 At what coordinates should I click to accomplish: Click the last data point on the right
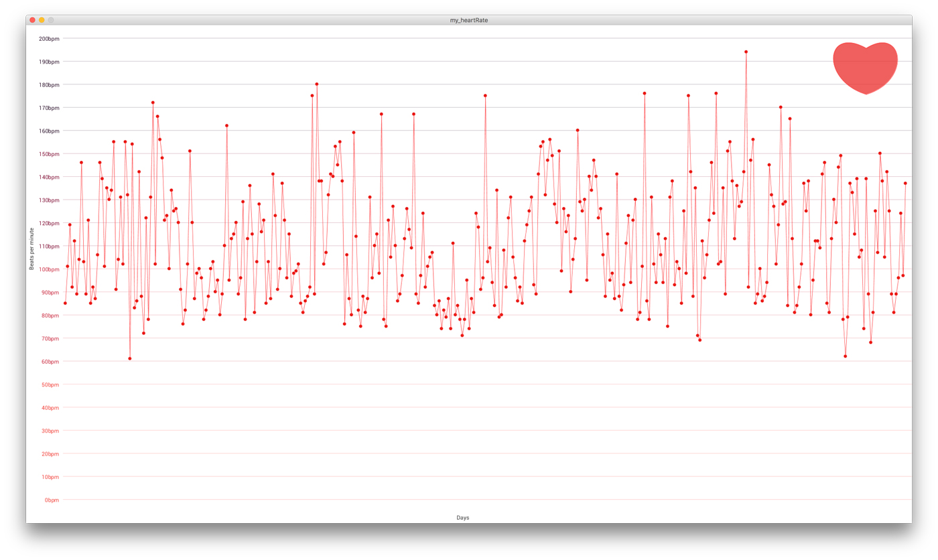click(x=905, y=184)
